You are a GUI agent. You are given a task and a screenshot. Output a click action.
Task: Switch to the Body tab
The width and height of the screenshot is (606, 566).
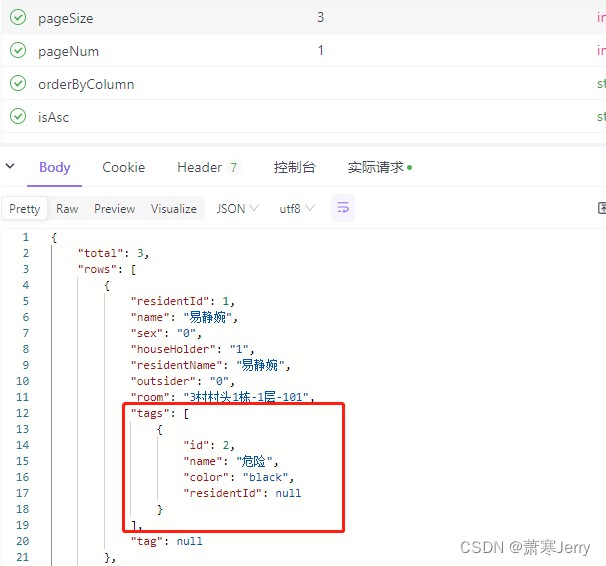(54, 167)
